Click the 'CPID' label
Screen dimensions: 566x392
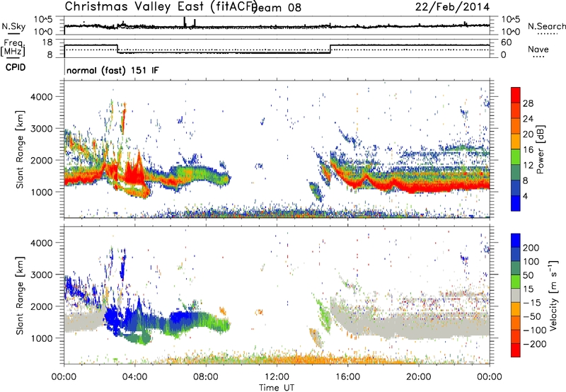[16, 67]
